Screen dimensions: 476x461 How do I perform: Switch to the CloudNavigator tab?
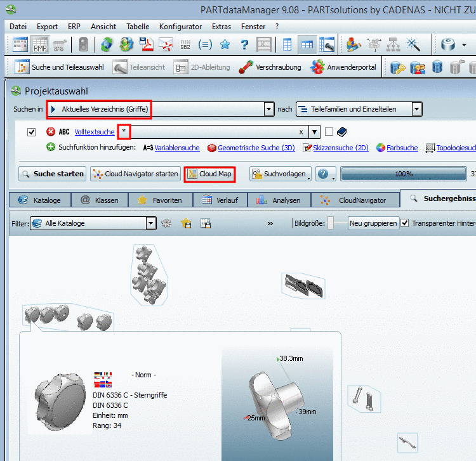pyautogui.click(x=355, y=200)
